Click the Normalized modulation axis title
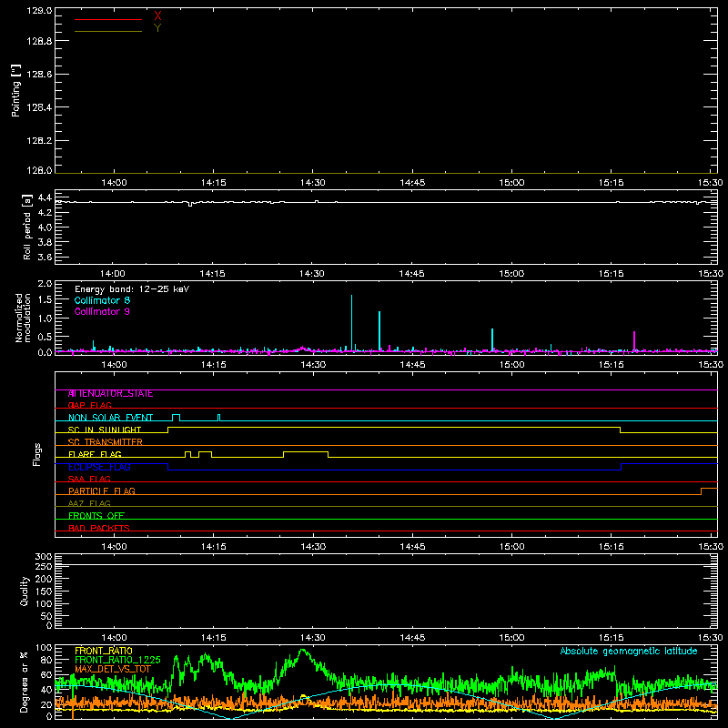Image resolution: width=728 pixels, height=728 pixels. pos(22,318)
